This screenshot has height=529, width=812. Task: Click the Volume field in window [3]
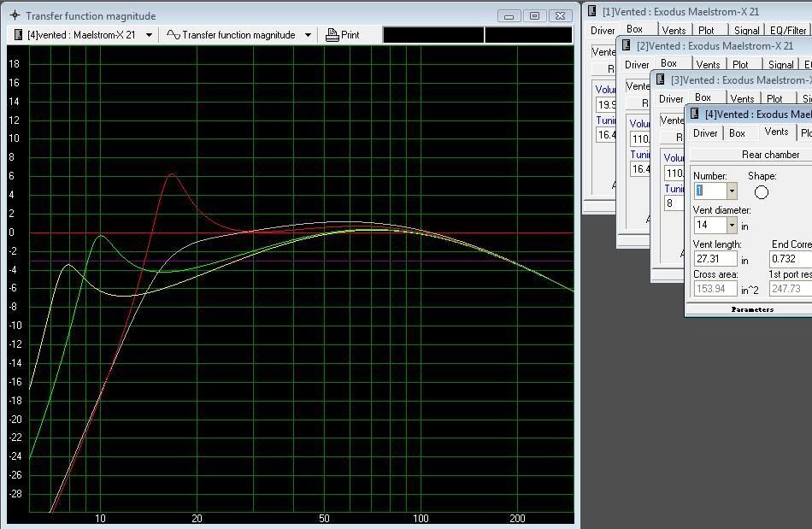(x=674, y=173)
